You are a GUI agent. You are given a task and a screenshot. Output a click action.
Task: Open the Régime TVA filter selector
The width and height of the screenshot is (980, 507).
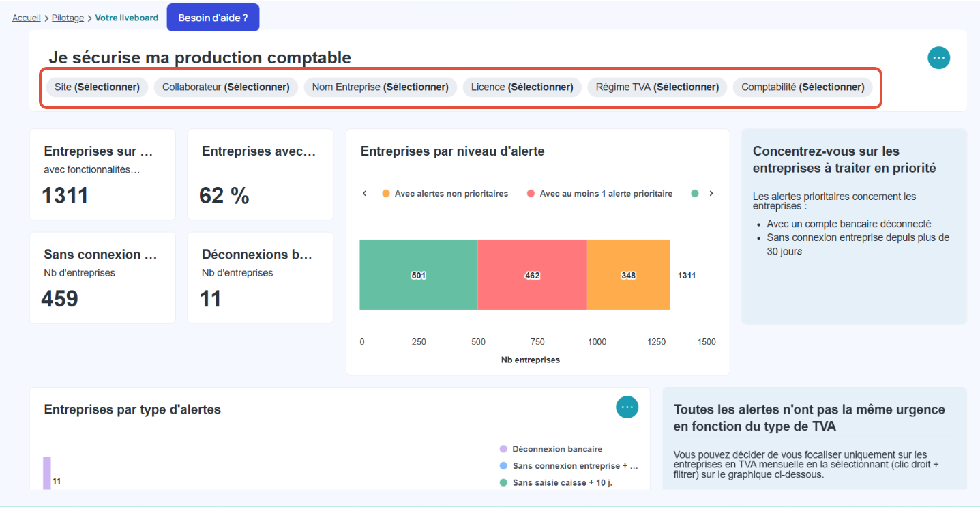point(657,87)
